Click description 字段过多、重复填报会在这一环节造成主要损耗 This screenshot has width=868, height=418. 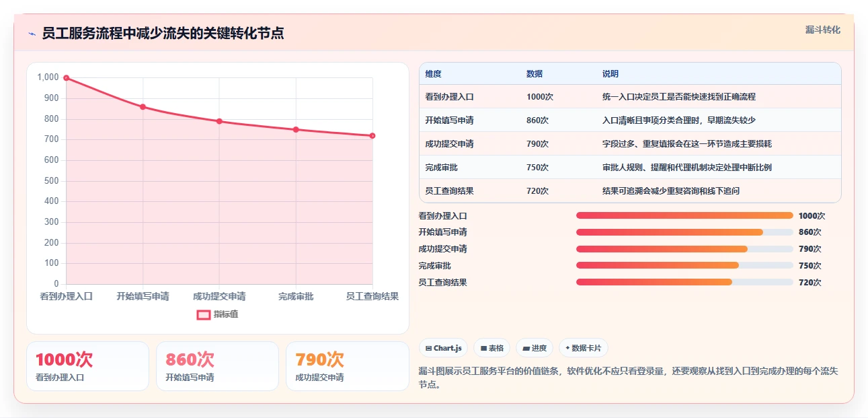pos(687,144)
